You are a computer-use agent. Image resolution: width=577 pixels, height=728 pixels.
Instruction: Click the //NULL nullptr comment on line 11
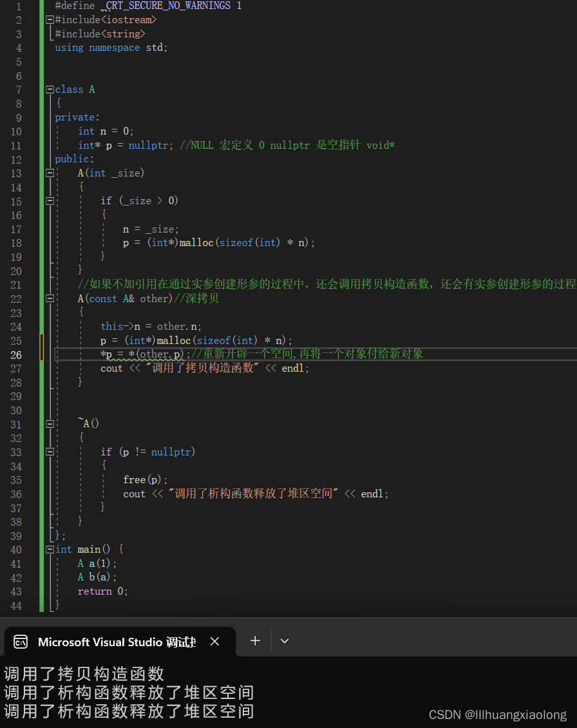287,146
